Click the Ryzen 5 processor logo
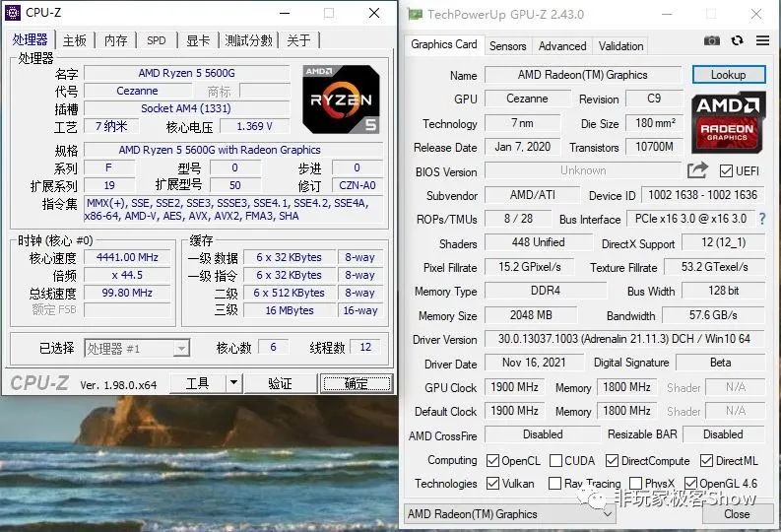 click(x=341, y=100)
